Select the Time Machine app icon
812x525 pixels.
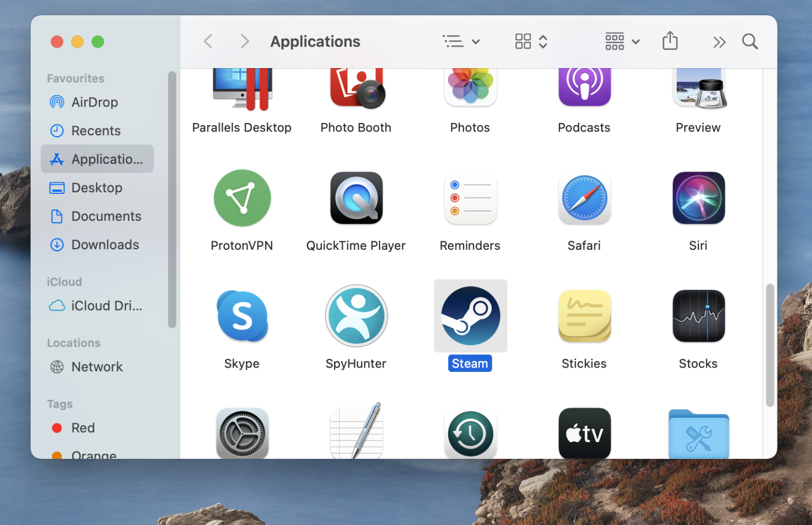click(470, 433)
